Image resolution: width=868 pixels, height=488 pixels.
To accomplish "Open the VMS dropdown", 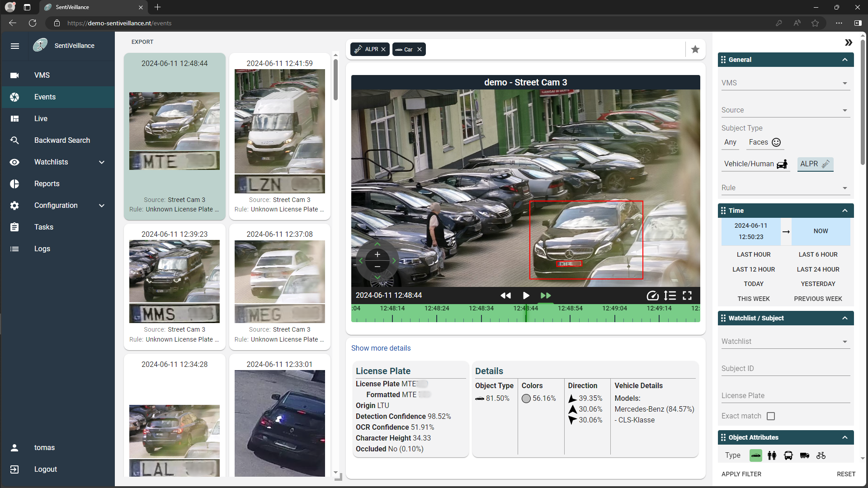I will pos(786,83).
